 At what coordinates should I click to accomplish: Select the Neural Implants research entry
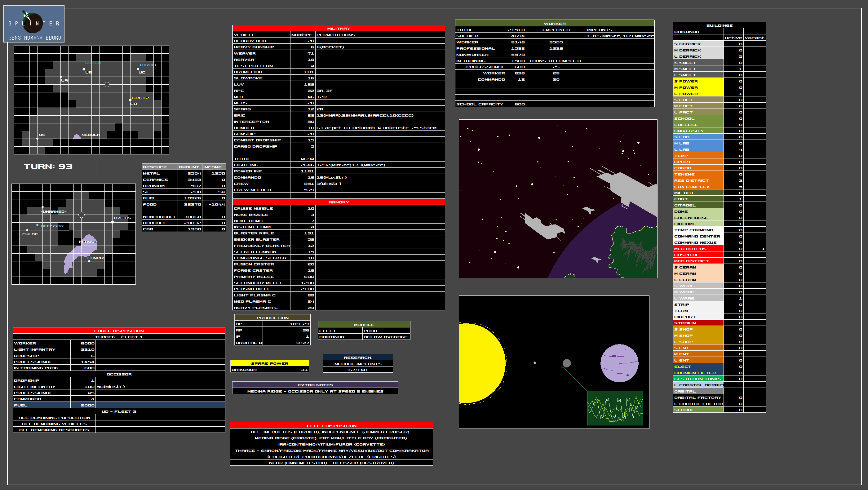click(358, 364)
